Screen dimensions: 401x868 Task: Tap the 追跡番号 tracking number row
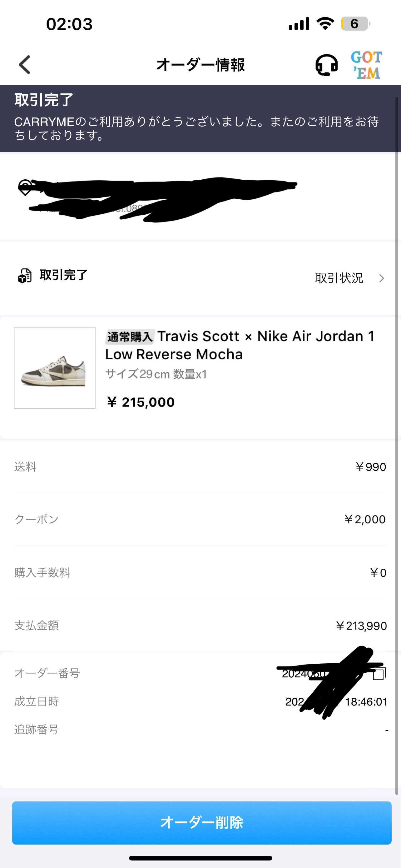coord(200,729)
